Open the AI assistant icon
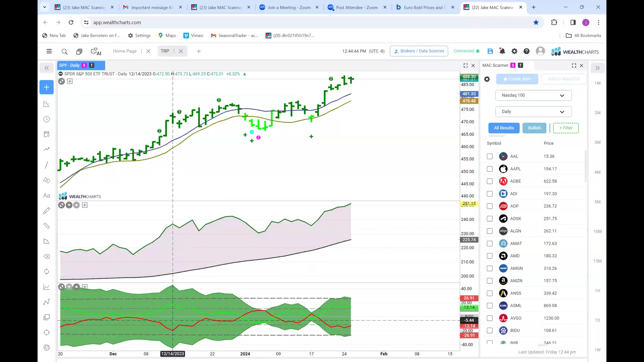This screenshot has width=644, height=362. point(96,51)
